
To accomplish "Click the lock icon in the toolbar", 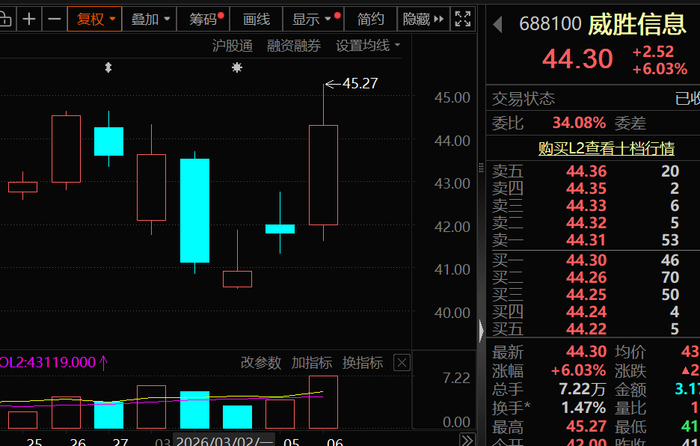I will [5, 19].
